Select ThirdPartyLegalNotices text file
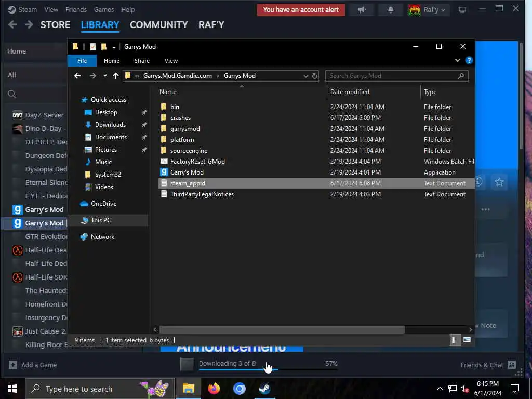The width and height of the screenshot is (532, 399). click(202, 194)
